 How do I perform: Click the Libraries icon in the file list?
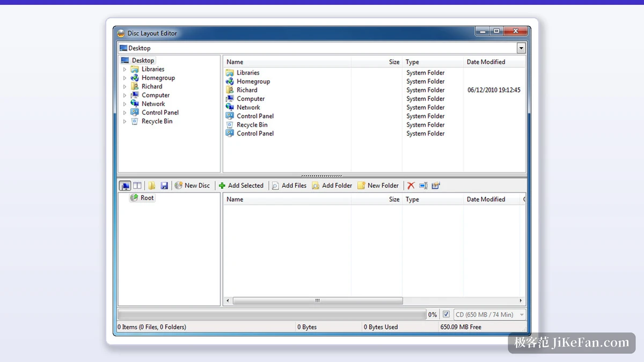point(230,73)
